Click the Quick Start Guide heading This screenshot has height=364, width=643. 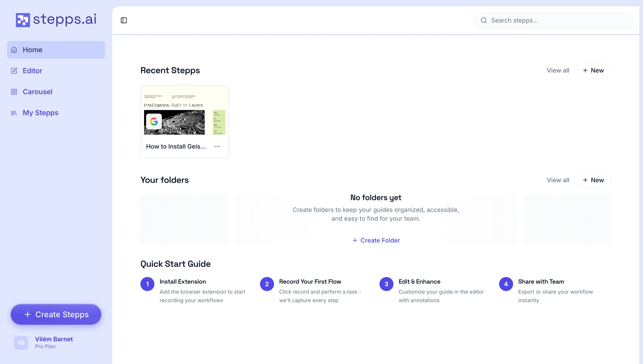(175, 264)
